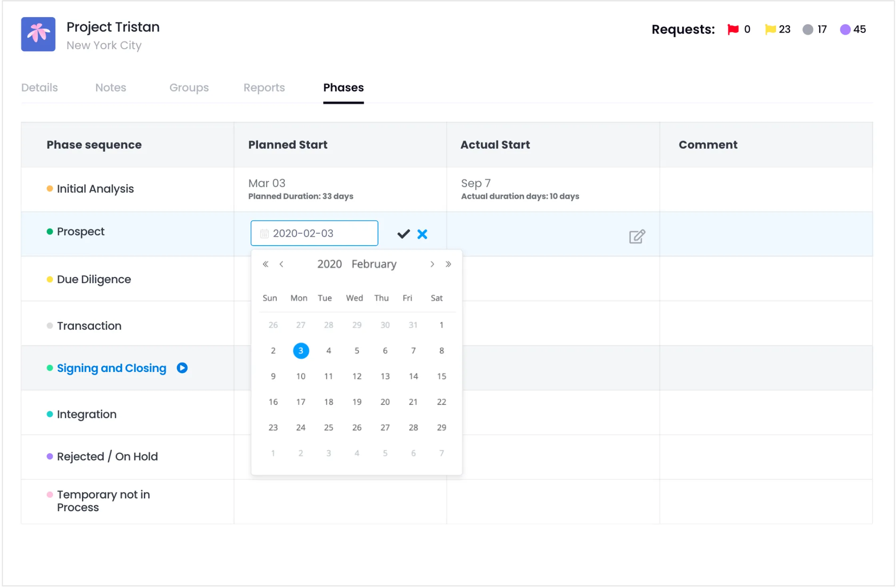Open the Signing and Closing phase link
The image size is (896, 588).
point(111,368)
